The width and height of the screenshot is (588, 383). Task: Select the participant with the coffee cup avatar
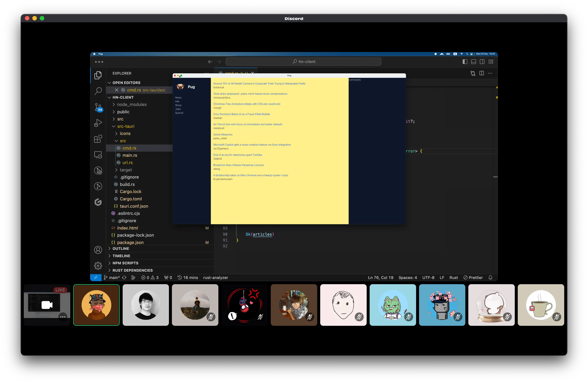(x=541, y=305)
